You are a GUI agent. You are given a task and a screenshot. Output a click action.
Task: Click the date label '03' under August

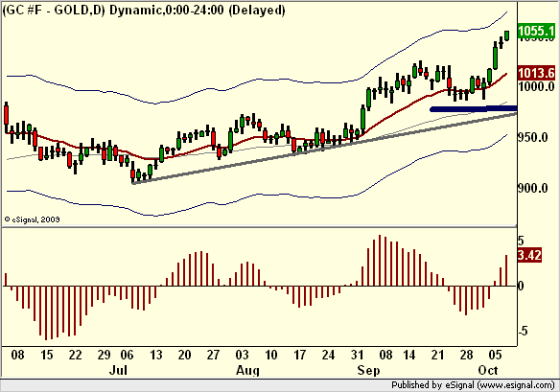click(x=242, y=355)
